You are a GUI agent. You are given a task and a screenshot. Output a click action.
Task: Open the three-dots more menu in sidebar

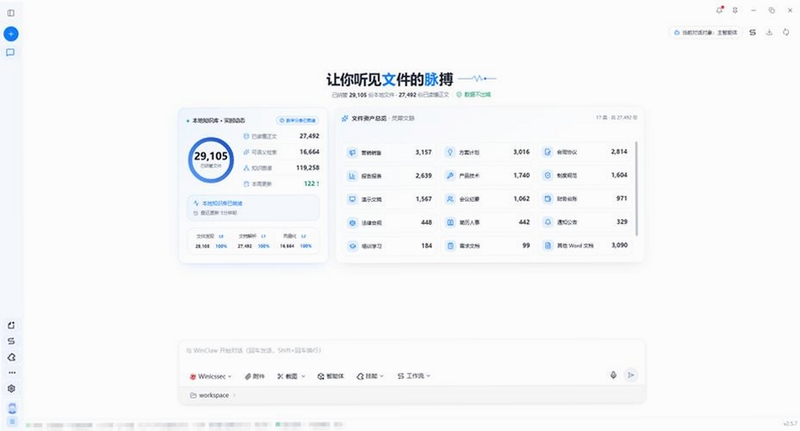click(12, 372)
